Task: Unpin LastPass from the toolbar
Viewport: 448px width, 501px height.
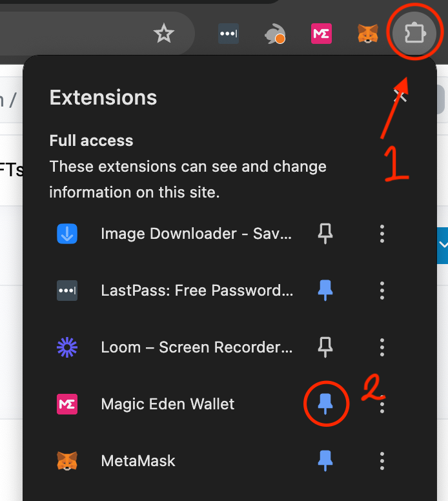Action: [325, 291]
